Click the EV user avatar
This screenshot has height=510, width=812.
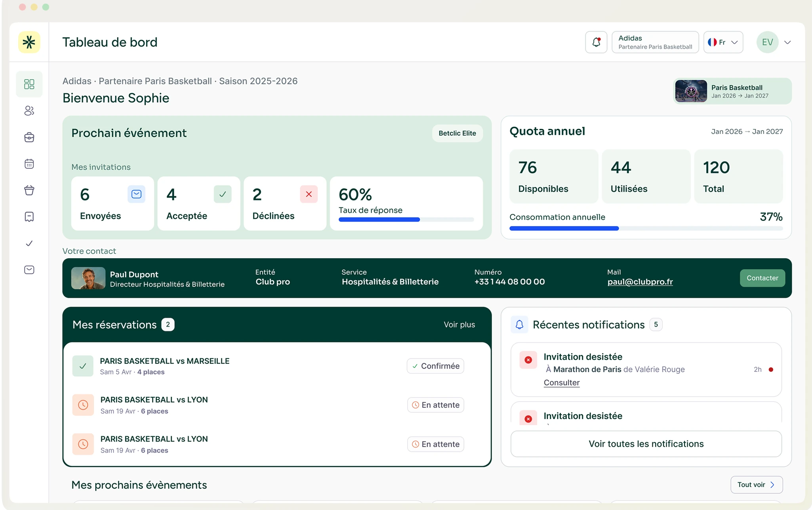click(768, 42)
